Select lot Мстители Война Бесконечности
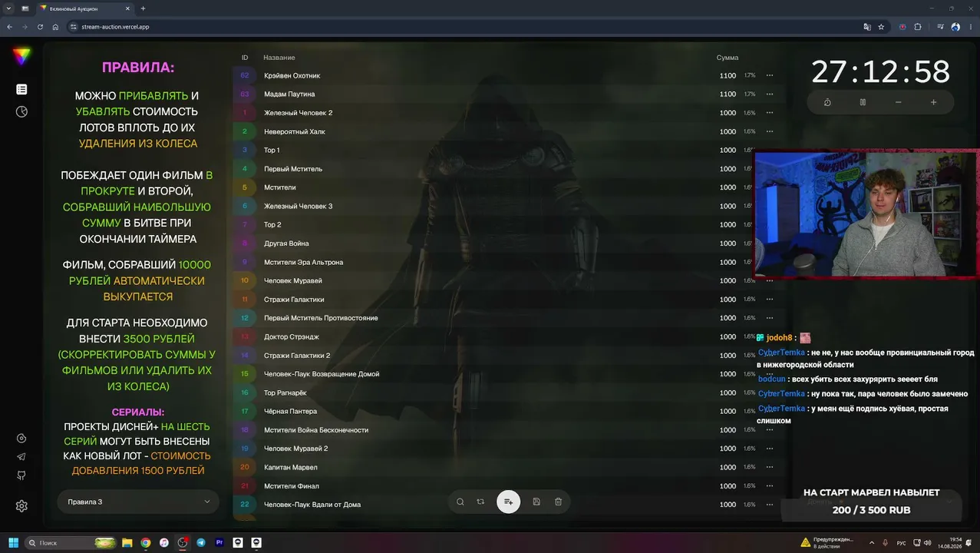This screenshot has height=553, width=980. (316, 430)
